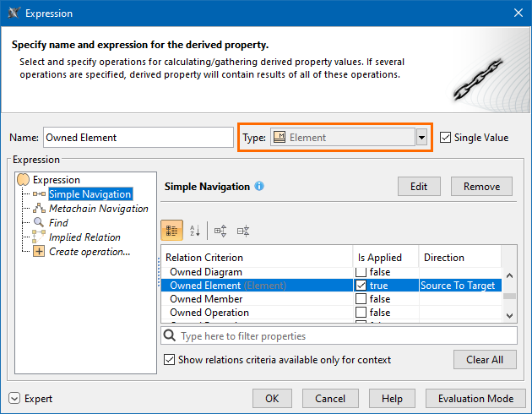Screen dimensions: 532x414
Task: Click the filter properties search box
Action: pos(339,336)
